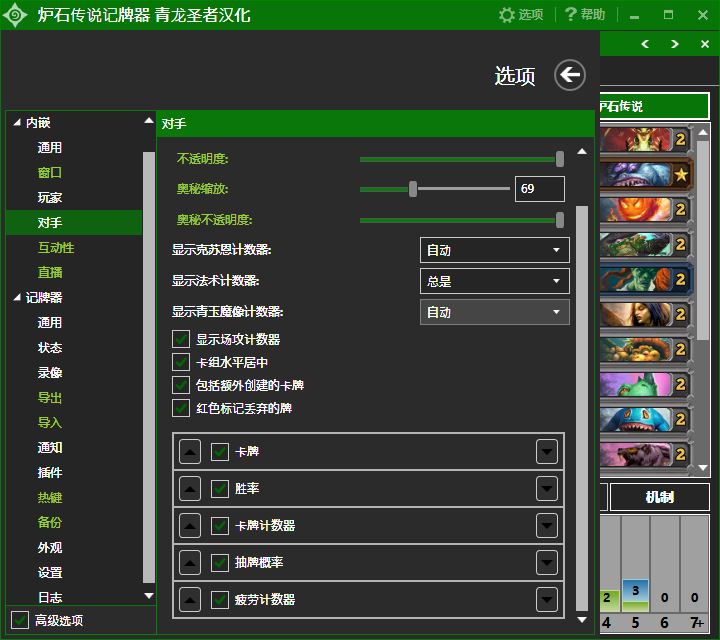Open 显示青玉魔像计数器 dropdown
This screenshot has width=720, height=640.
coord(495,312)
